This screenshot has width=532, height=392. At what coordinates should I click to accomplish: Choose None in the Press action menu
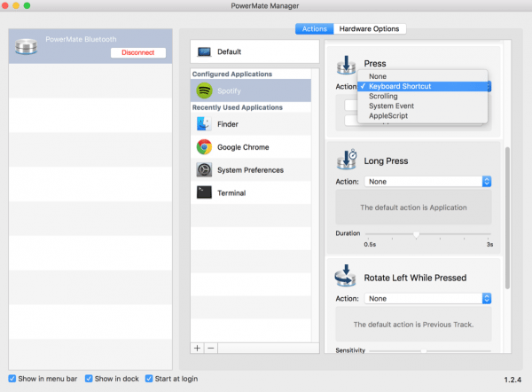[x=422, y=76]
